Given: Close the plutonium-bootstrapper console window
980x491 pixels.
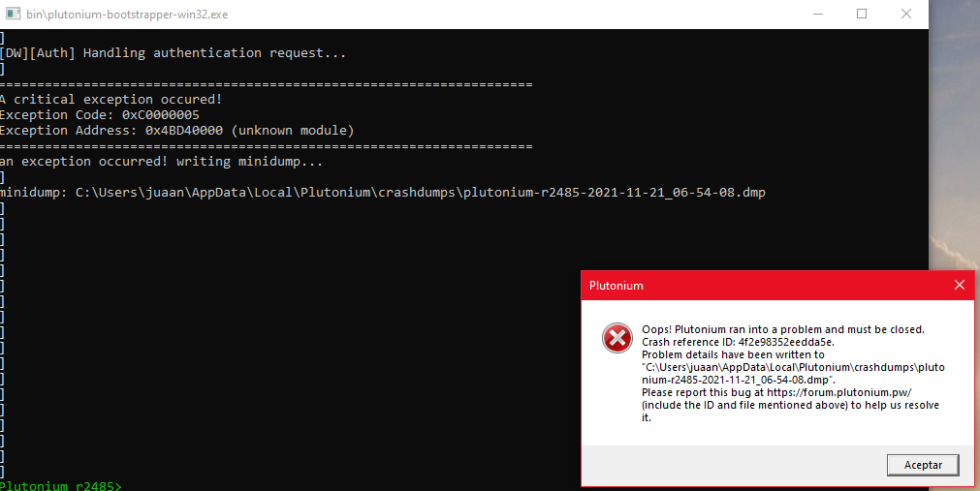Looking at the screenshot, I should coord(905,14).
